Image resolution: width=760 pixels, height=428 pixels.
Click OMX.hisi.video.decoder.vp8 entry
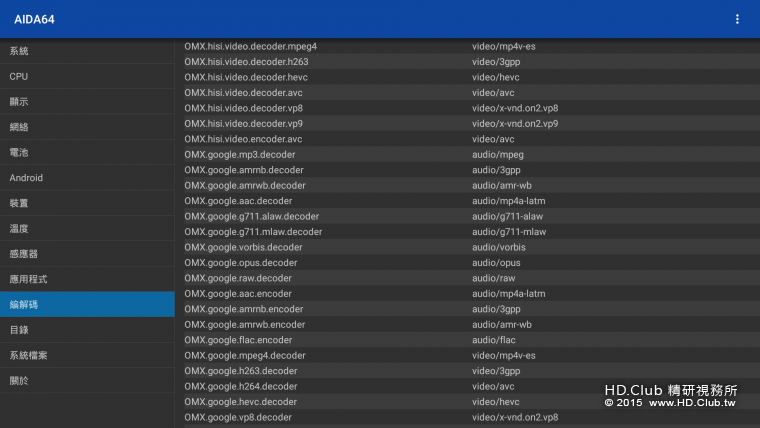click(x=472, y=108)
